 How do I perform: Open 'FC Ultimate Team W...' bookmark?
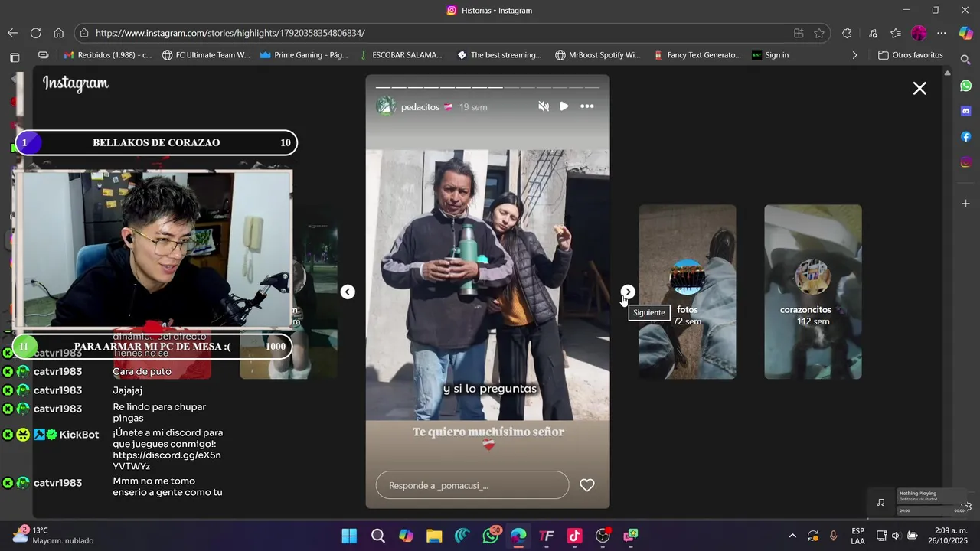point(206,55)
